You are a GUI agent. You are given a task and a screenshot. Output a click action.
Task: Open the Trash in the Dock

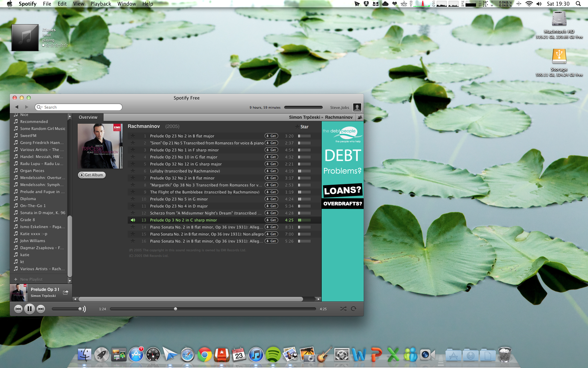click(505, 355)
